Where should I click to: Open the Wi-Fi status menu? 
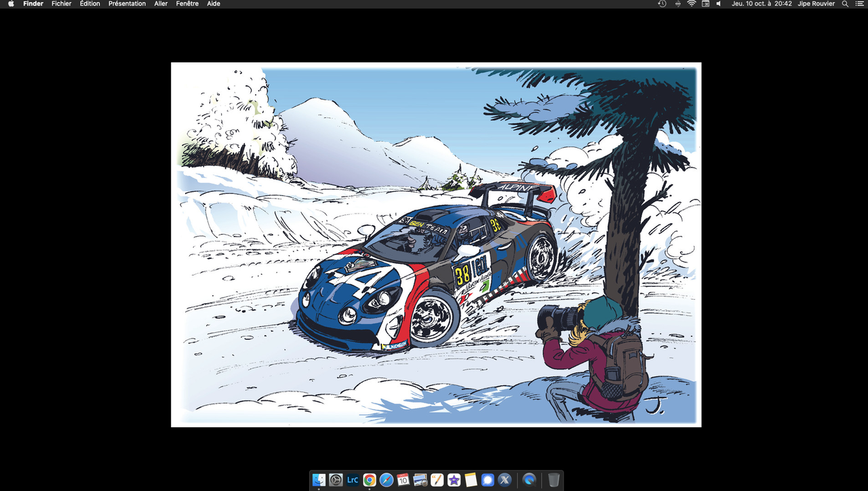[691, 4]
